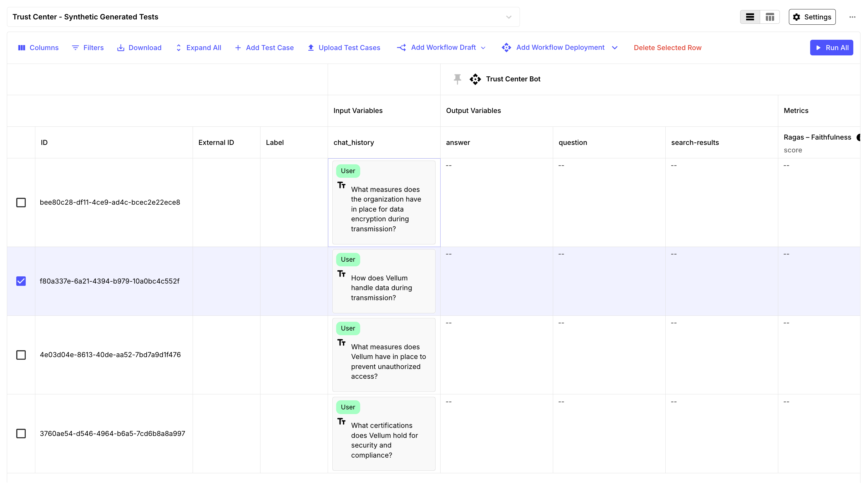Click the Download toolbar icon
The width and height of the screenshot is (868, 487).
120,48
